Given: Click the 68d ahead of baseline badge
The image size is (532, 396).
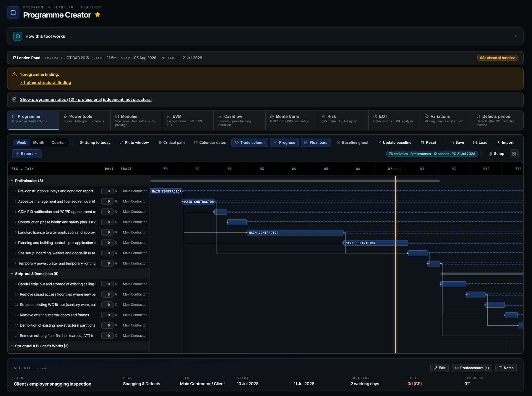Looking at the screenshot, I should click(x=497, y=58).
